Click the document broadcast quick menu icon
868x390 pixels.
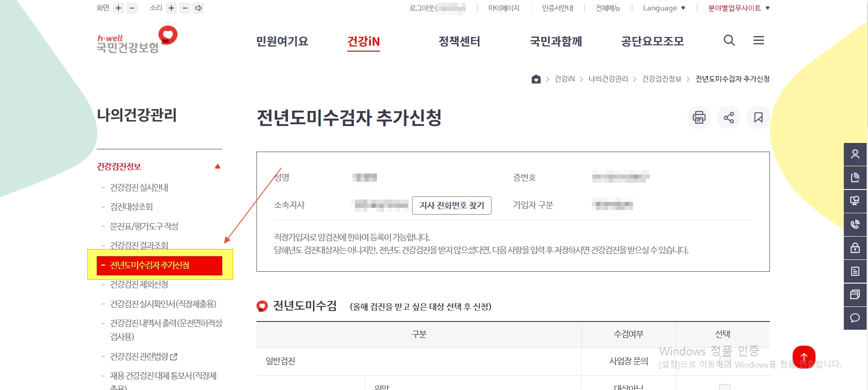(855, 178)
